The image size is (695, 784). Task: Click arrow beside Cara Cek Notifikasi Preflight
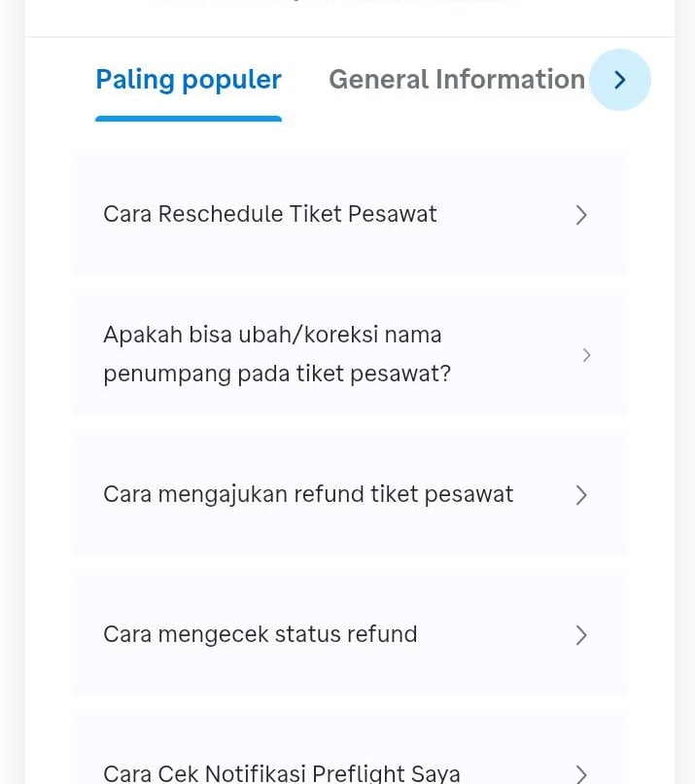(581, 774)
